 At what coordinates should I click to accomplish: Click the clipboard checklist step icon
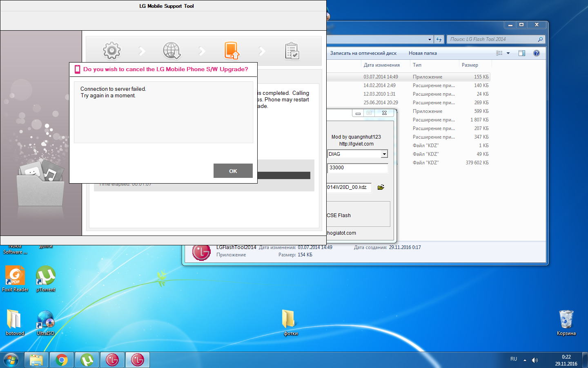coord(292,51)
